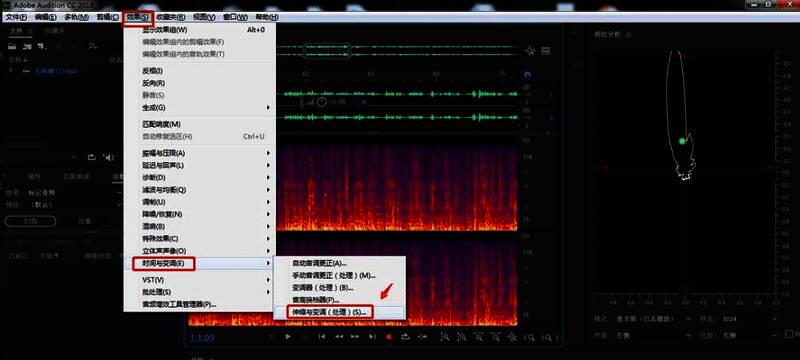Jump to the previous marker in transport
This screenshot has width=800, height=360.
pyautogui.click(x=322, y=337)
